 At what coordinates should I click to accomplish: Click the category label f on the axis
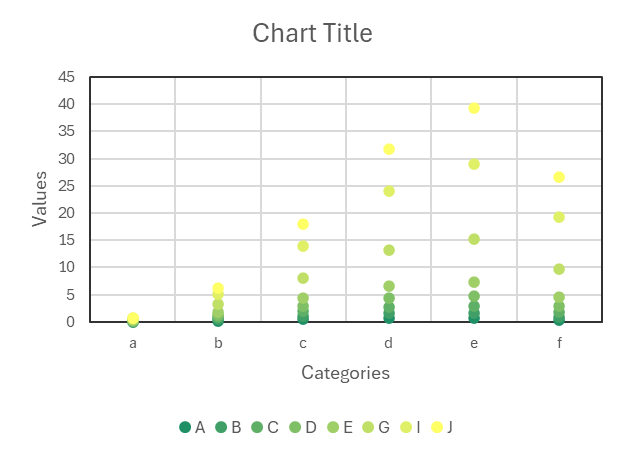(559, 343)
